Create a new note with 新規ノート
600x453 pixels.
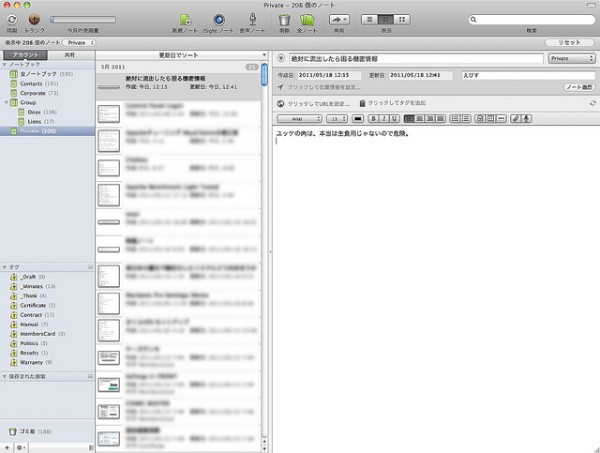pyautogui.click(x=186, y=18)
